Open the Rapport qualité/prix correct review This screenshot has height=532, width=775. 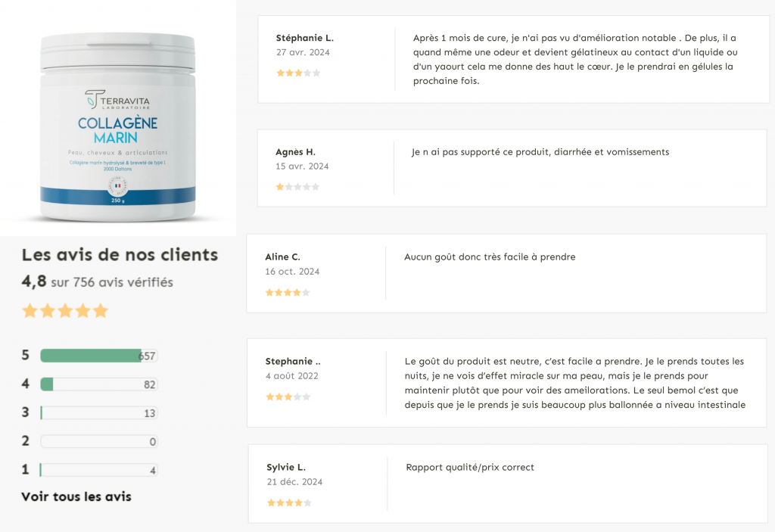[470, 467]
